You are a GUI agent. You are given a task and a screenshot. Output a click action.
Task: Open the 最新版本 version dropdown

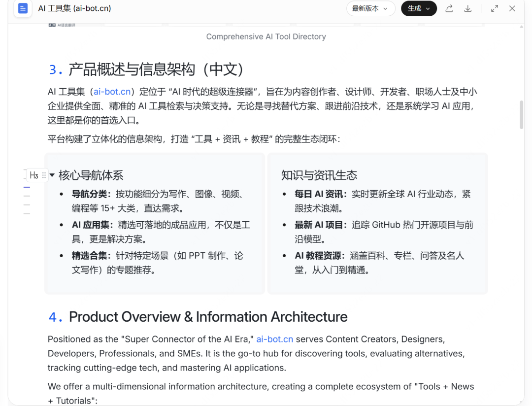coord(370,8)
